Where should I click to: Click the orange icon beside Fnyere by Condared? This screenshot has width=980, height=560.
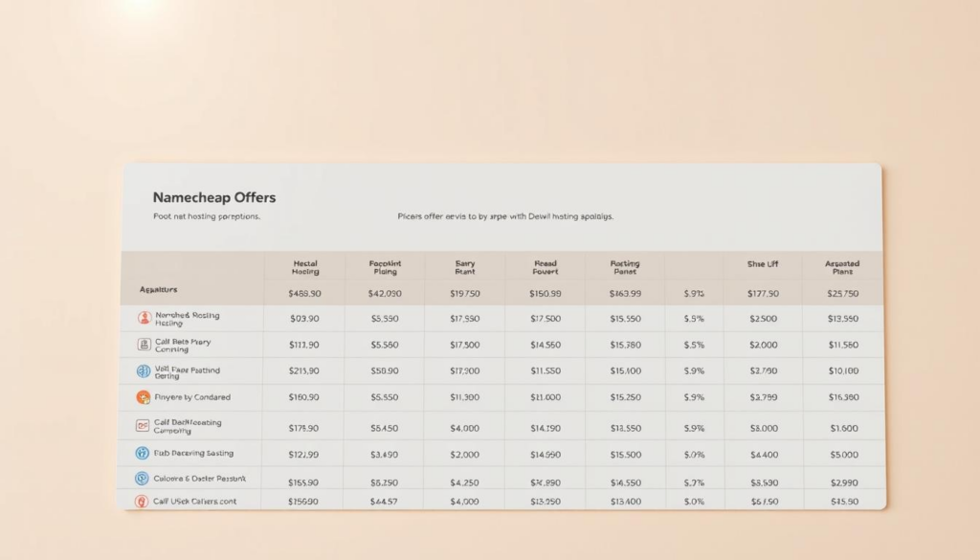144,397
